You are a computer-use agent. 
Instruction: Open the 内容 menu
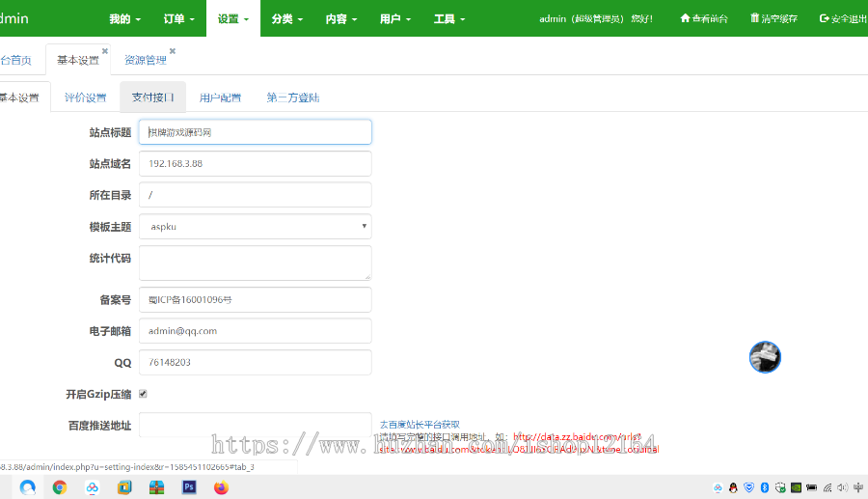341,19
